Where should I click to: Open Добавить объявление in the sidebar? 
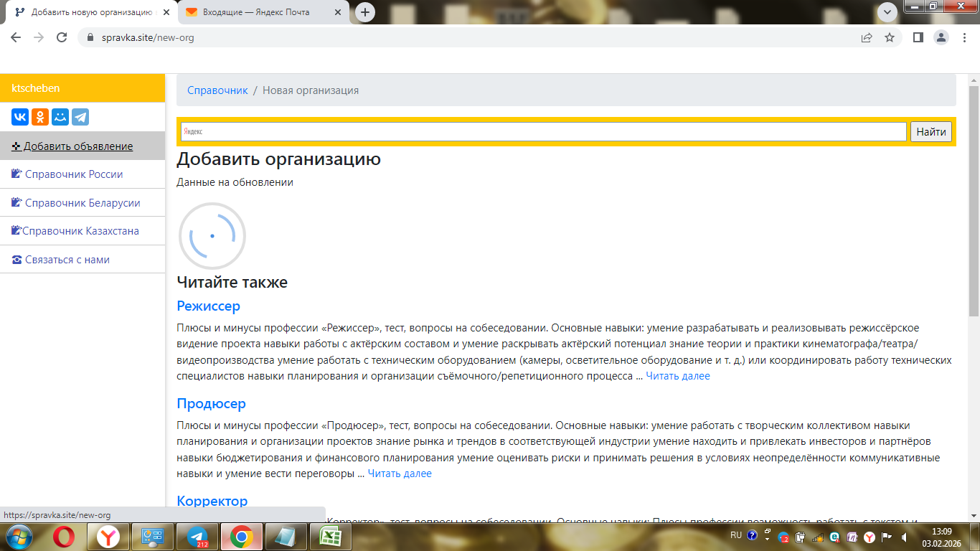(x=83, y=146)
